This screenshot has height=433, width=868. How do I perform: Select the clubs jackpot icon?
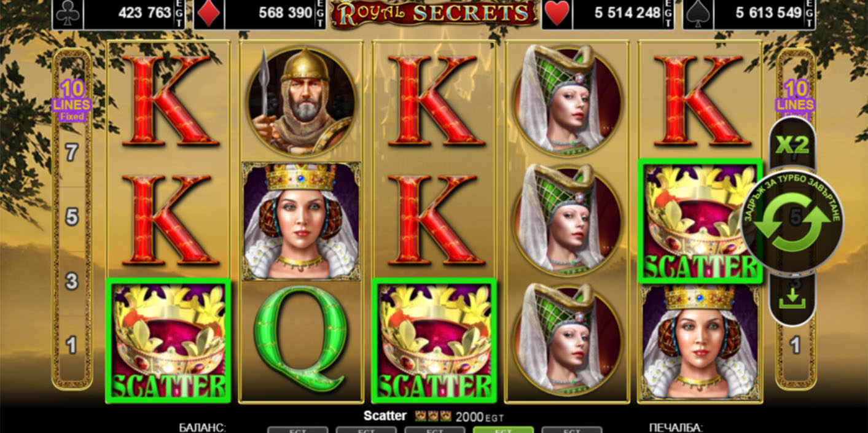[x=68, y=14]
